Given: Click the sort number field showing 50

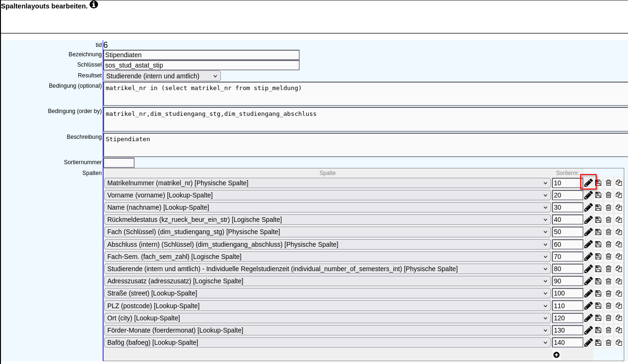Looking at the screenshot, I should [x=567, y=232].
